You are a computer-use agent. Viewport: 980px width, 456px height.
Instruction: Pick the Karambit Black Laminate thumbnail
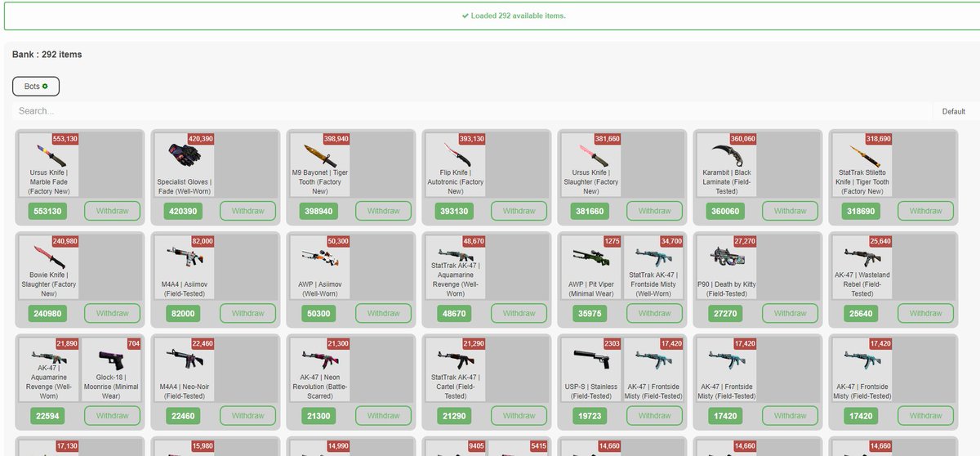click(727, 164)
